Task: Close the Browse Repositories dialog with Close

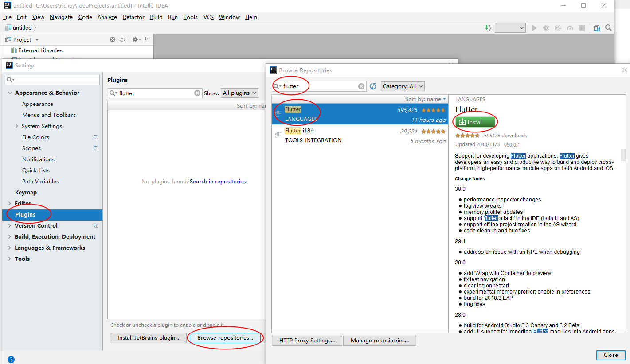Action: click(610, 355)
